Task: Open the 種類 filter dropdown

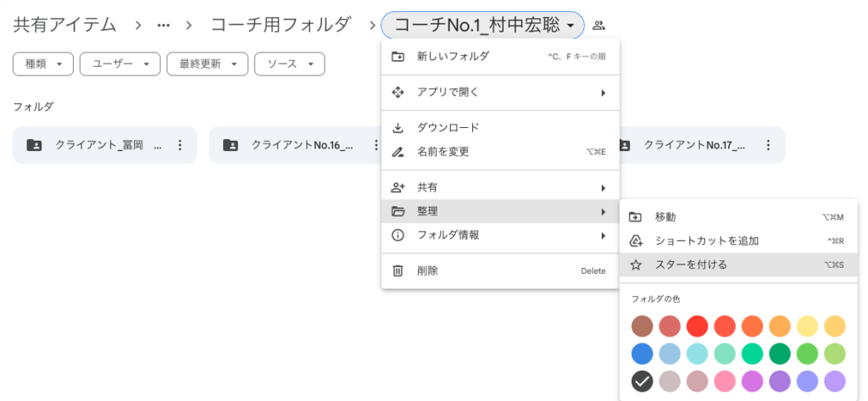Action: coord(43,64)
